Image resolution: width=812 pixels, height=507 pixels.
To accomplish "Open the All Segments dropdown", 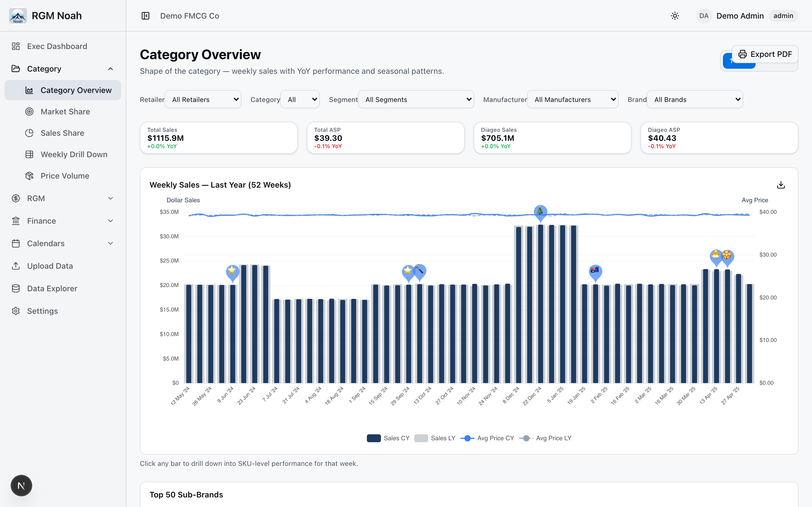I will click(416, 100).
